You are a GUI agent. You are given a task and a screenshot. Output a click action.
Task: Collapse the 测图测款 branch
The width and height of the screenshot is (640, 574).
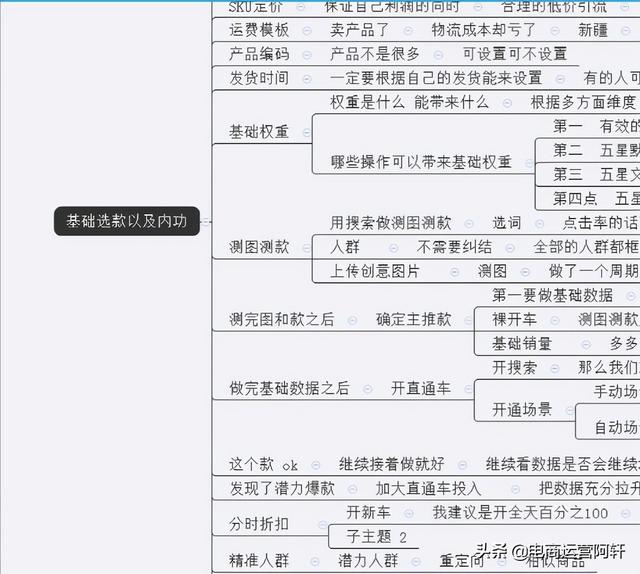coord(306,247)
